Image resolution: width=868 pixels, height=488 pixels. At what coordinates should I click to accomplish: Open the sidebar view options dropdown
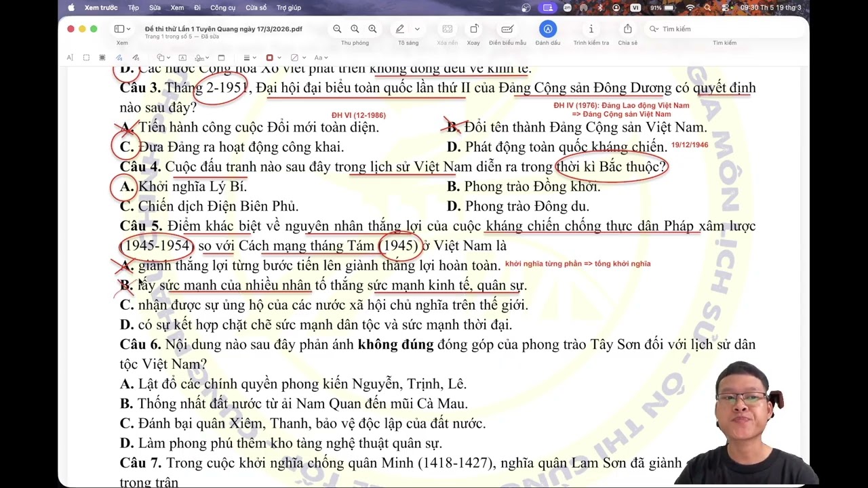[x=129, y=29]
